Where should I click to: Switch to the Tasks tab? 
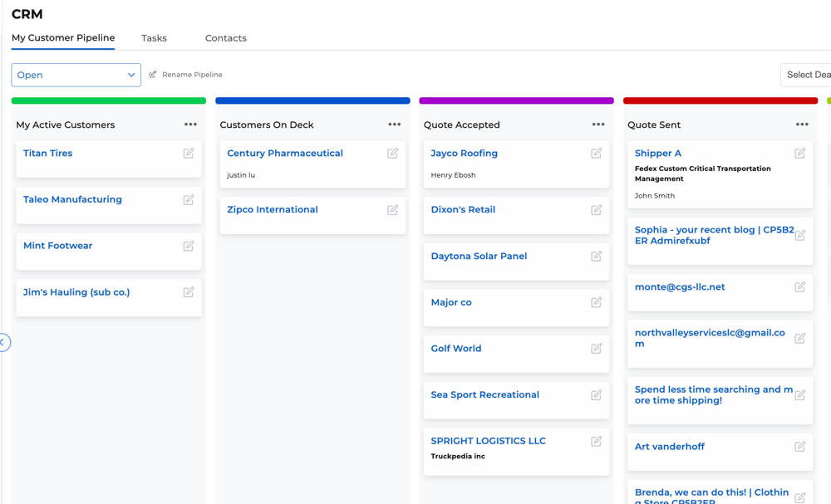[x=153, y=38]
